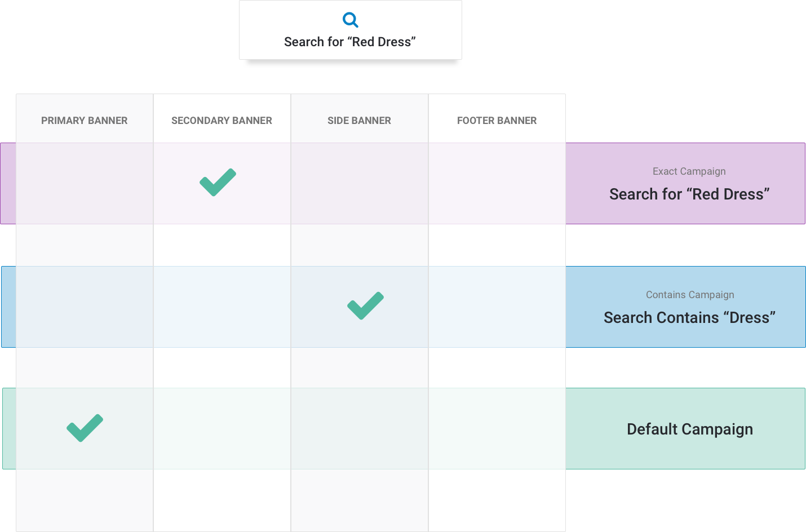The image size is (806, 532).
Task: Toggle the Secondary Banner checkmark in Exact Campaign row
Action: click(x=218, y=183)
